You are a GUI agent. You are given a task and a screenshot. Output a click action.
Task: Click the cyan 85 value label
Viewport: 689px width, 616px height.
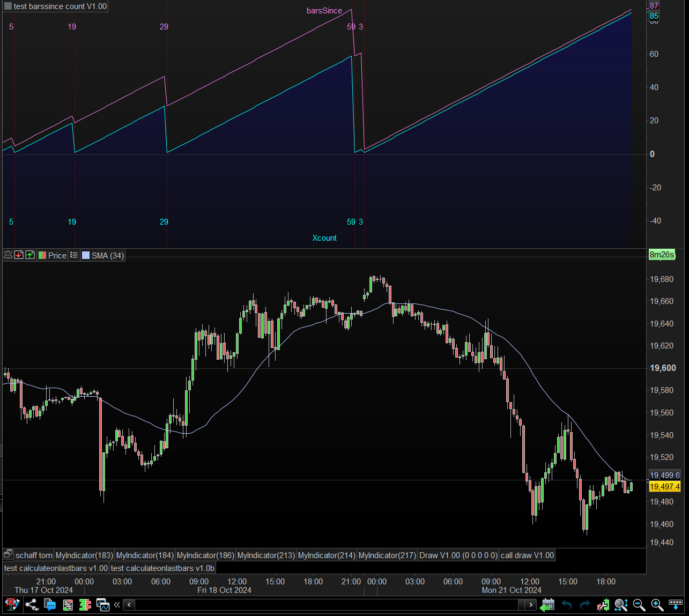(654, 16)
